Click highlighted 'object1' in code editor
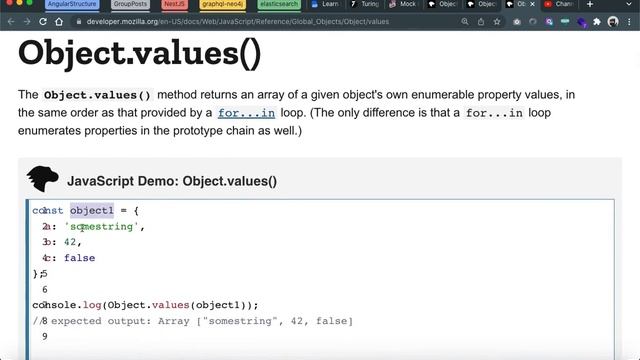Image resolution: width=640 pixels, height=360 pixels. tap(92, 211)
